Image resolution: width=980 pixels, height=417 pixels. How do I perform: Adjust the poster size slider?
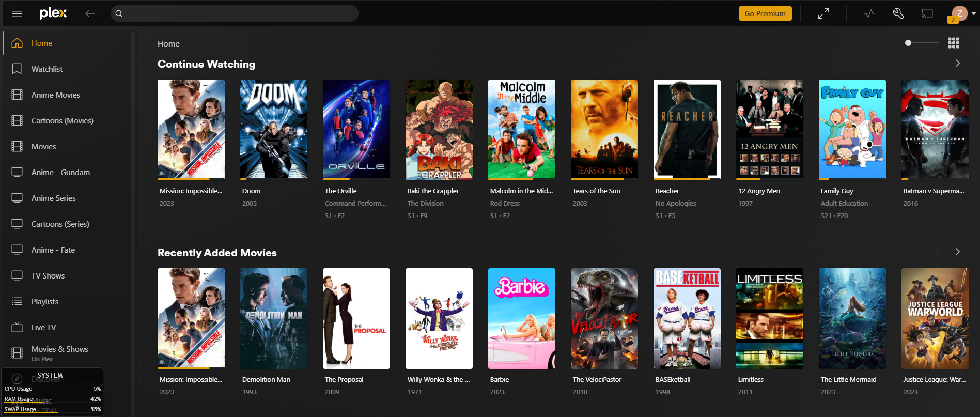[x=922, y=43]
